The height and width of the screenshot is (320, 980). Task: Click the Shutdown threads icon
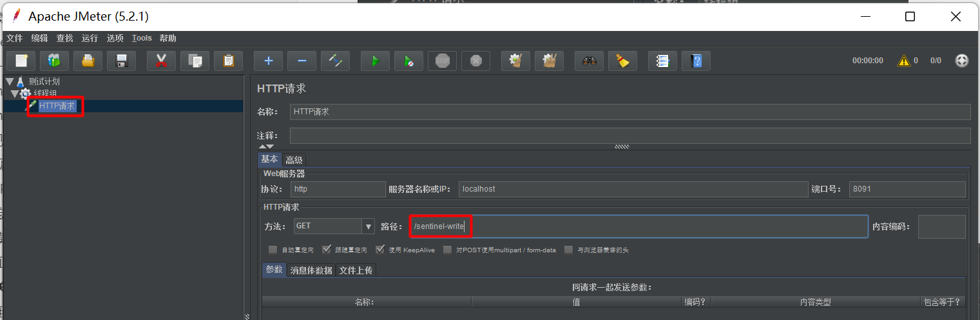pos(476,61)
